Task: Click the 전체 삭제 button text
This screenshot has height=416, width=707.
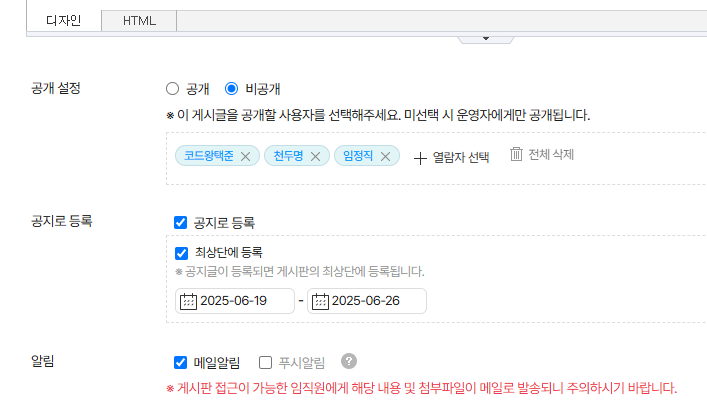Action: 551,155
